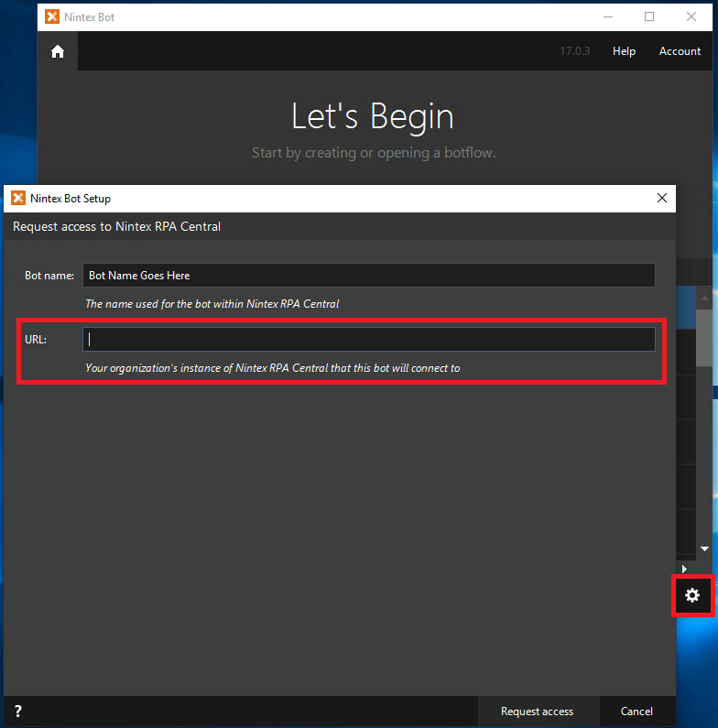The height and width of the screenshot is (728, 718).
Task: Click the scrollbar down arrow
Action: pos(704,549)
